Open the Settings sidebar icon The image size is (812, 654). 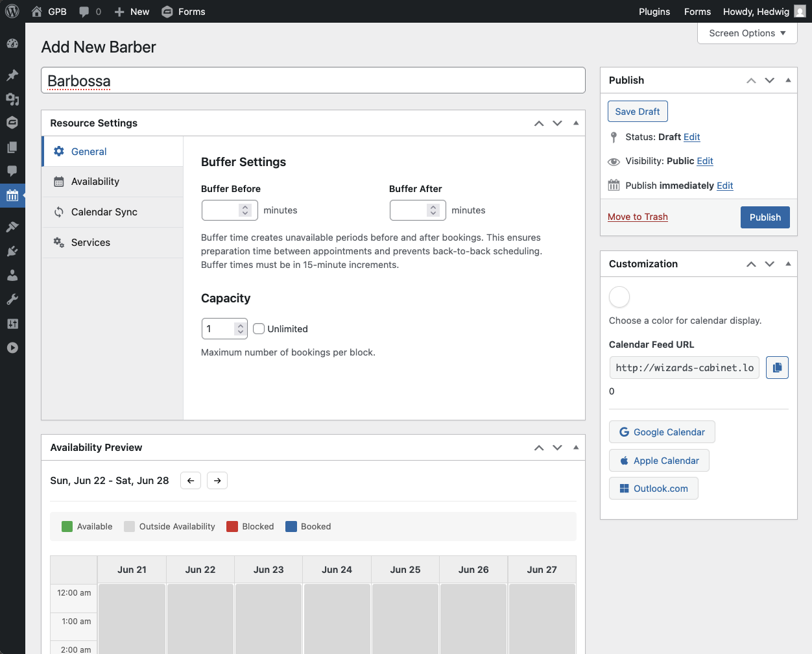click(12, 324)
